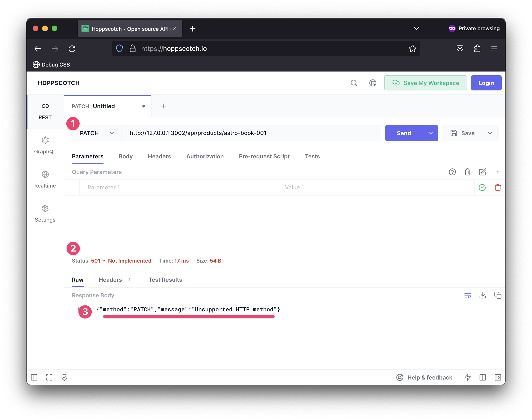Viewport: 532px width, 420px height.
Task: Expand the Send button options arrow
Action: [430, 133]
